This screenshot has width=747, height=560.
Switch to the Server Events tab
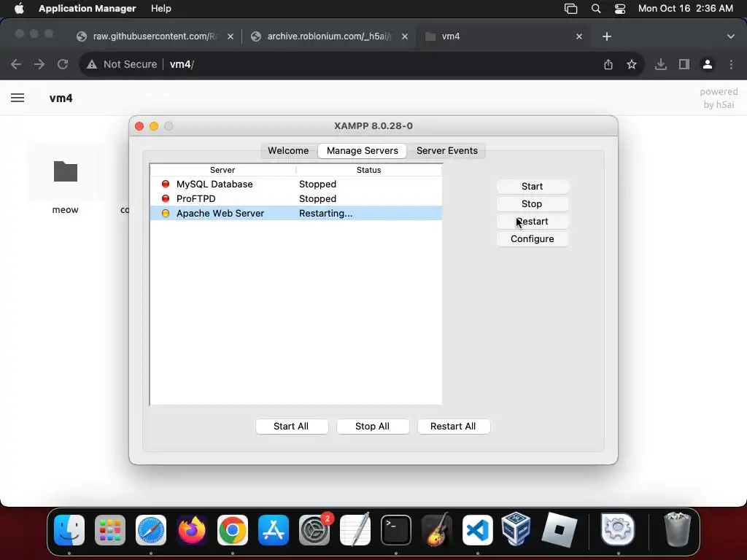(447, 150)
